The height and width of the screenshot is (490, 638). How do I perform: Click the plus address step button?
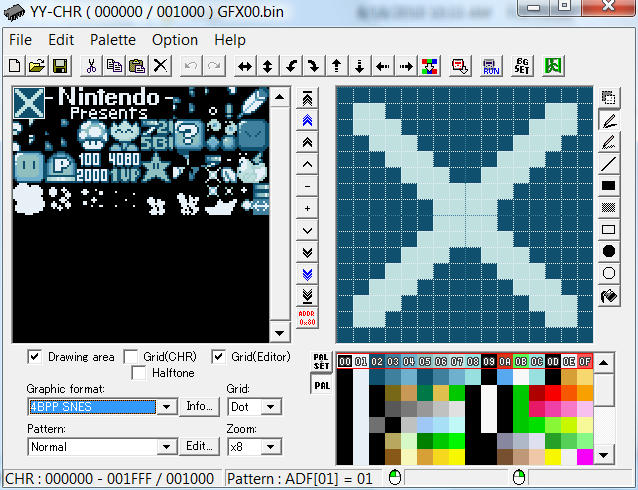click(308, 208)
